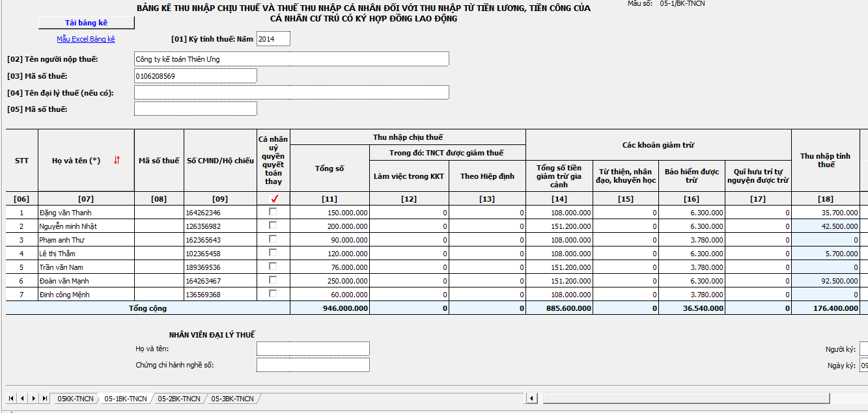This screenshot has height=413, width=868.
Task: Click the red checkmark in column header
Action: pos(273,199)
